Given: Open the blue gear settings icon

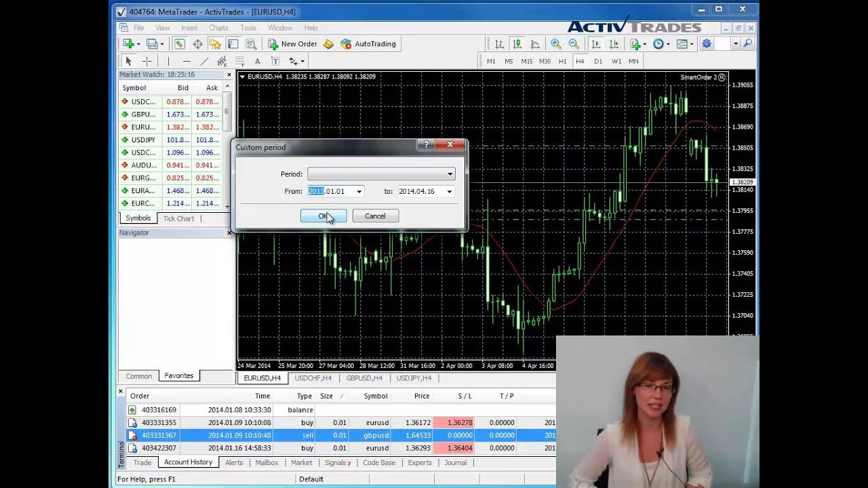Looking at the screenshot, I should [x=707, y=43].
